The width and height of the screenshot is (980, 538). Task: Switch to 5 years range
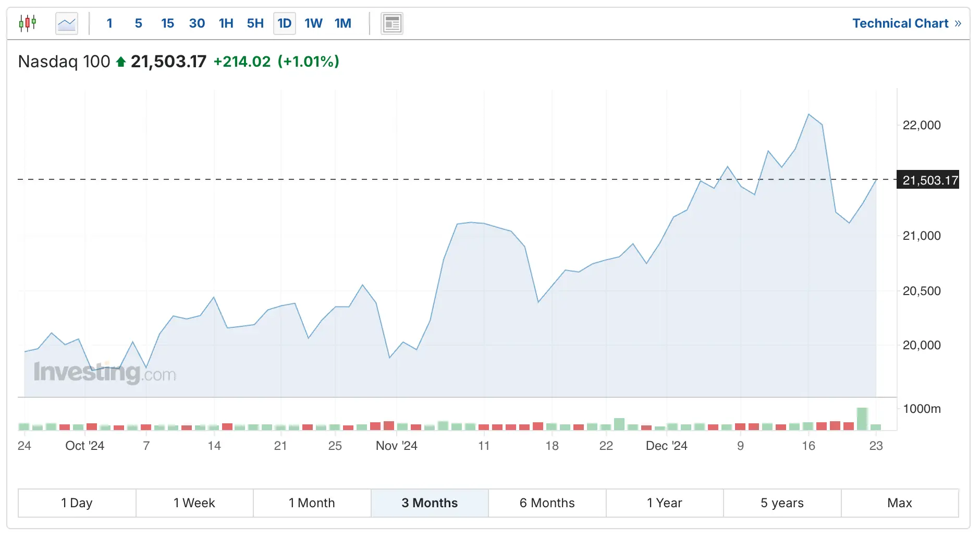click(x=782, y=503)
